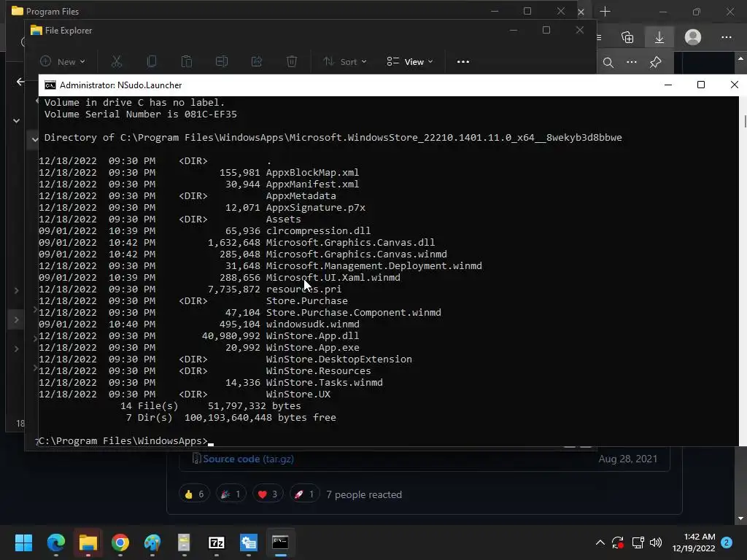Open the browser profile avatar
747x560 pixels.
tap(693, 37)
